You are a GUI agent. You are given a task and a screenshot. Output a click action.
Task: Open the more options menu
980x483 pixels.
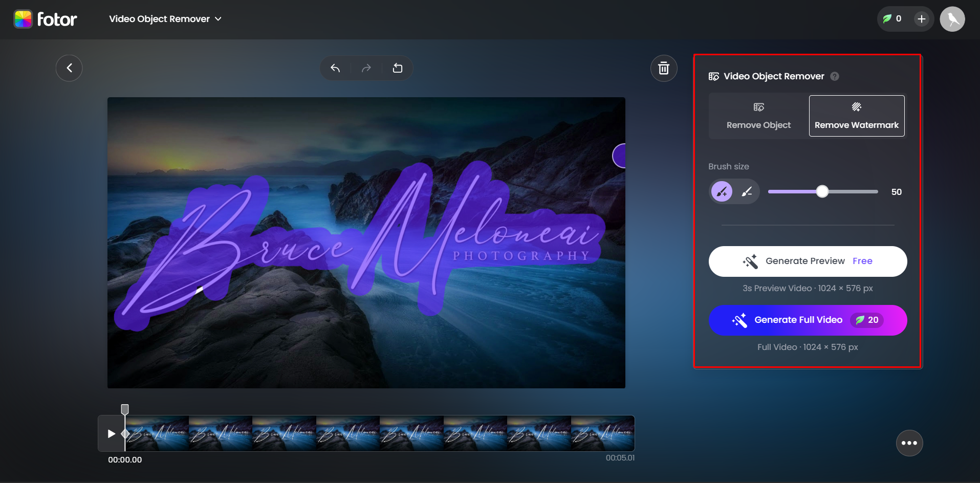pos(909,443)
